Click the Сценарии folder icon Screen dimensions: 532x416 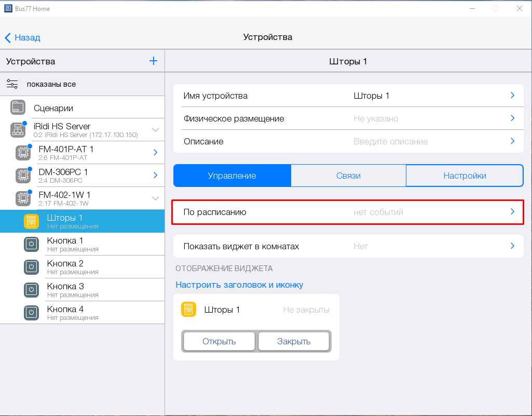18,108
